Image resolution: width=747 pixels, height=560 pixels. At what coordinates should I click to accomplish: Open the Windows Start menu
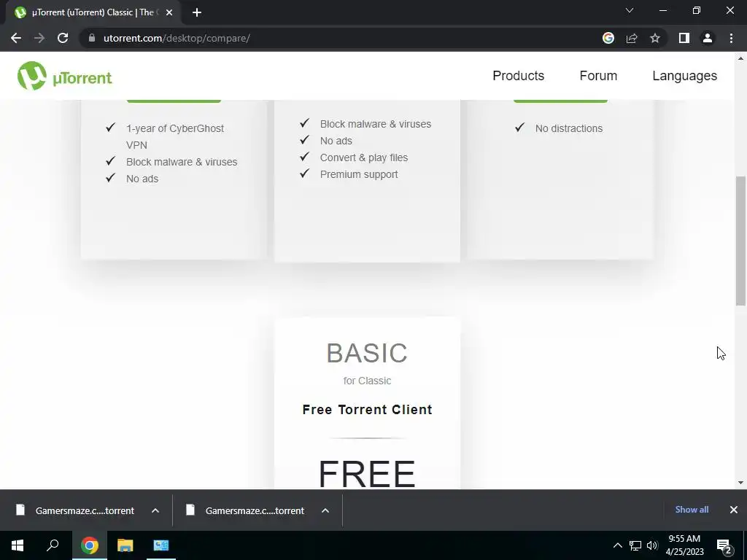[18, 545]
